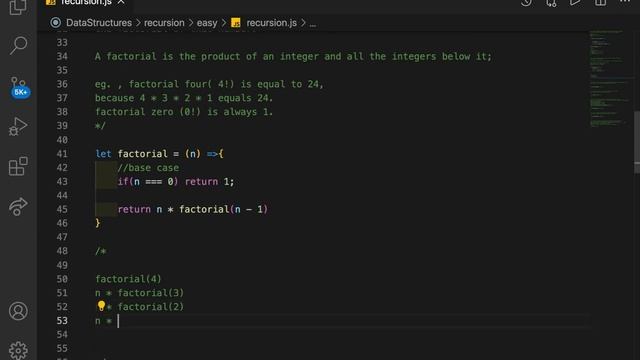Click the easy folder breadcrumb
The image size is (640, 360).
[x=207, y=23]
